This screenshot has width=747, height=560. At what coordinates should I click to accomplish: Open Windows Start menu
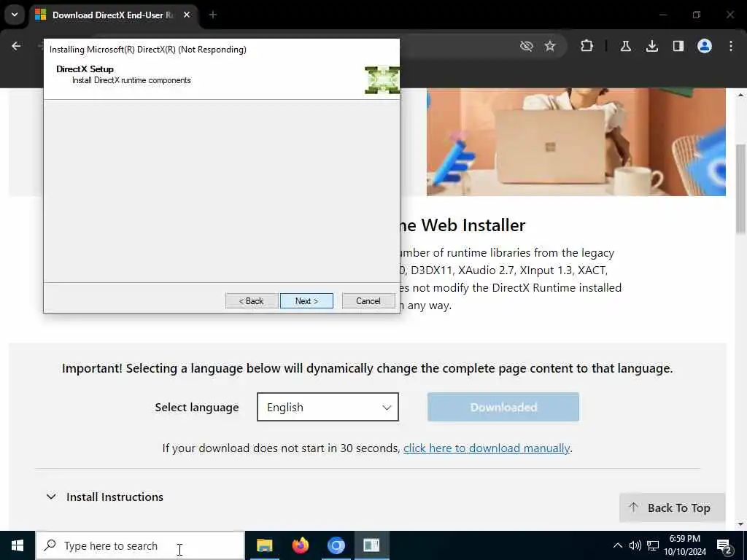[x=18, y=545]
